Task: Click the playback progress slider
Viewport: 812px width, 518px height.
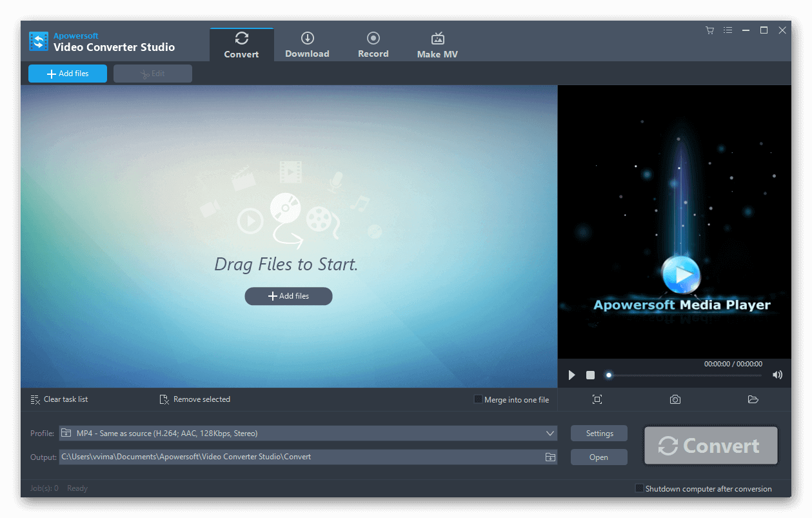Action: tap(684, 375)
